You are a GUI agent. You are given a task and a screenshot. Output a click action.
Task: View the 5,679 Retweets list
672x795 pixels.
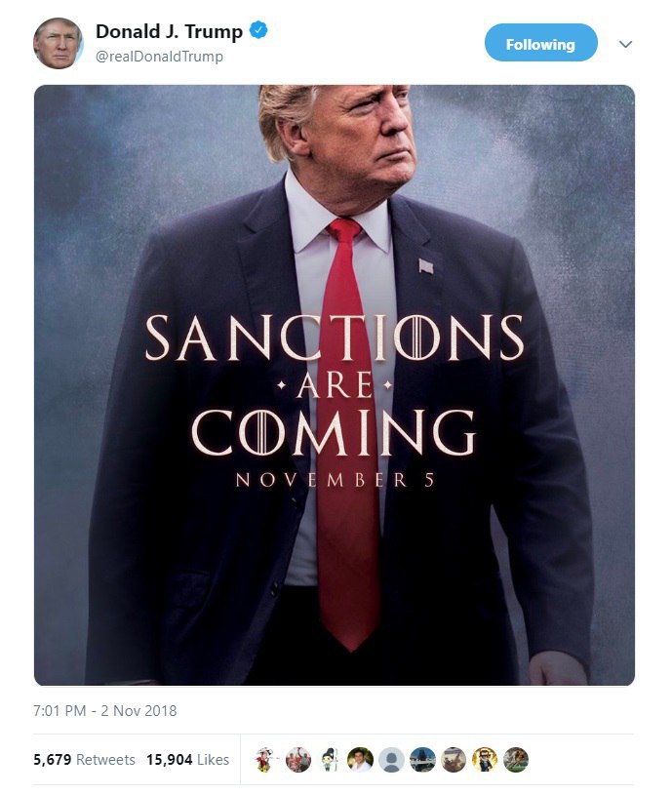click(x=84, y=760)
